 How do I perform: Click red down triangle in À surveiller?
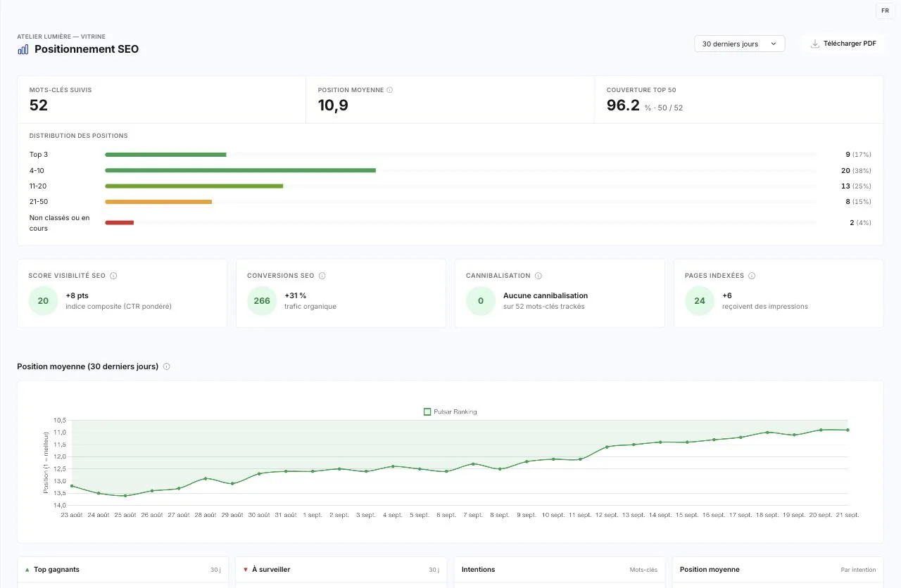coord(246,570)
